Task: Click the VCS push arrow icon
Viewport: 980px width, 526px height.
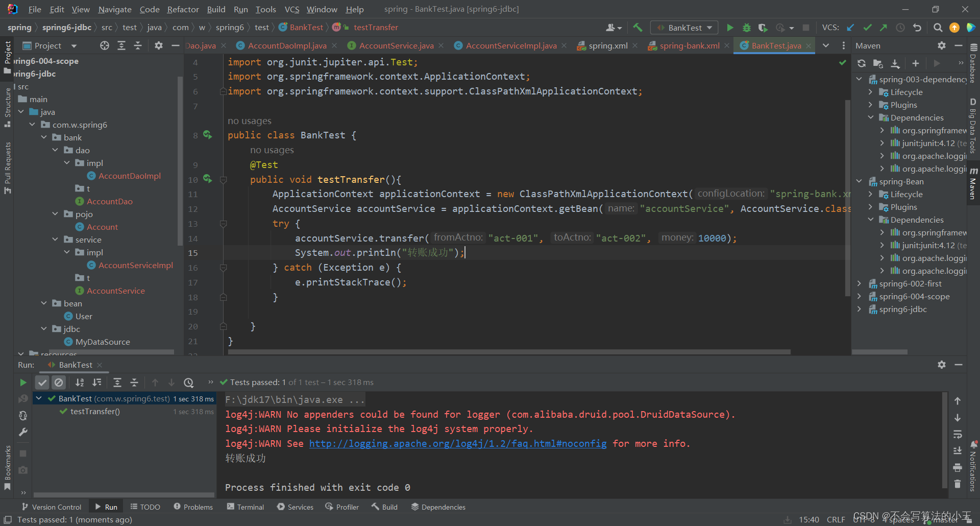Action: click(884, 28)
